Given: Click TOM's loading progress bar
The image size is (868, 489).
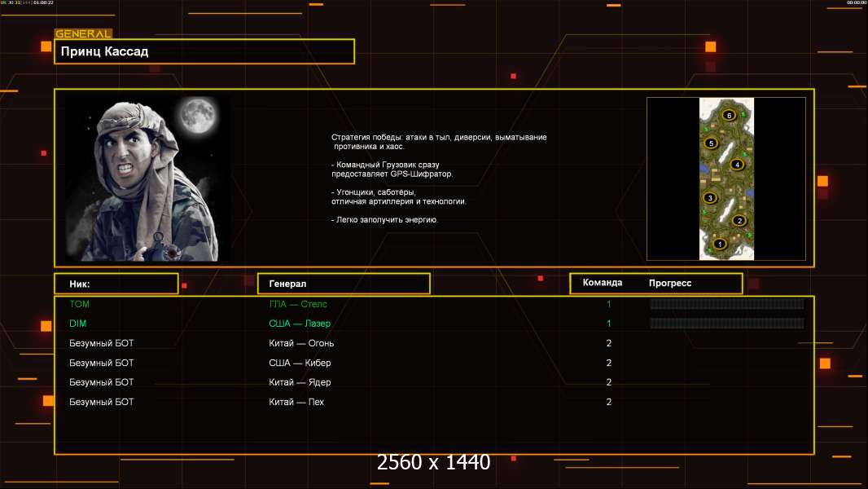Looking at the screenshot, I should pyautogui.click(x=726, y=304).
